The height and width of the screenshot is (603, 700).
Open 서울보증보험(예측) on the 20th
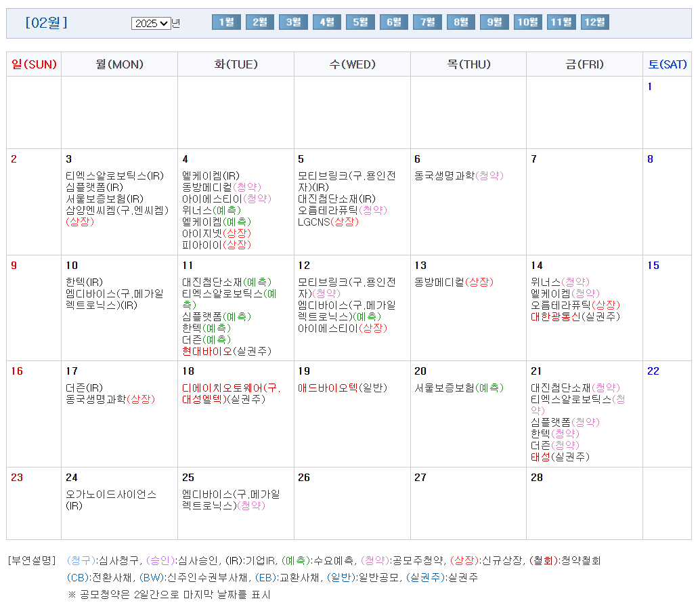(459, 388)
